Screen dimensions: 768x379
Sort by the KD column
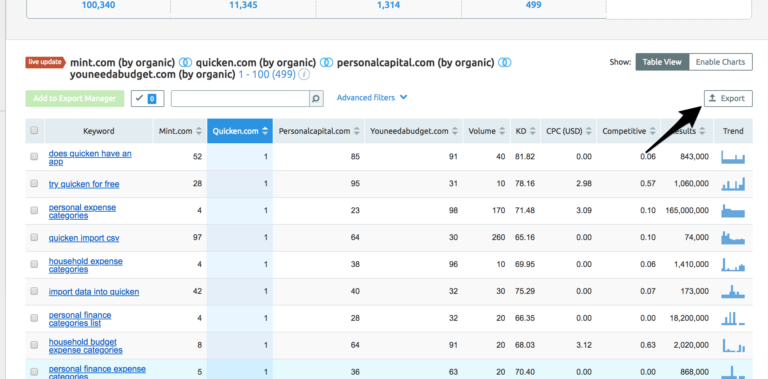525,131
